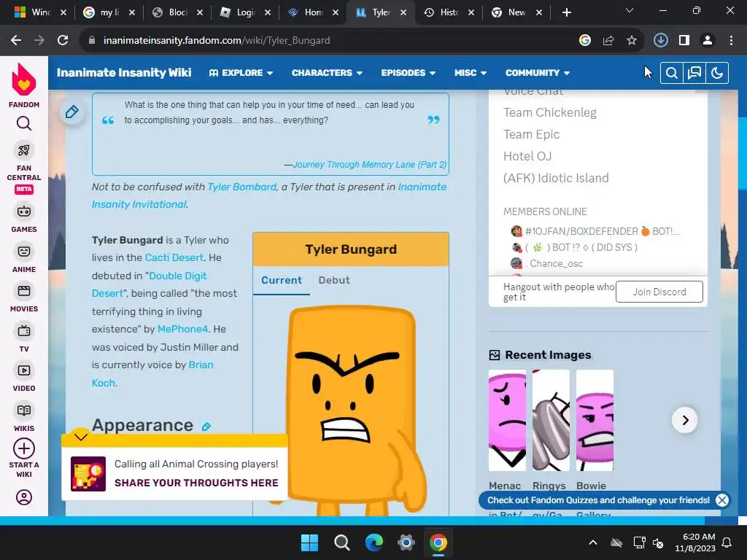Share this page from address bar

point(608,41)
